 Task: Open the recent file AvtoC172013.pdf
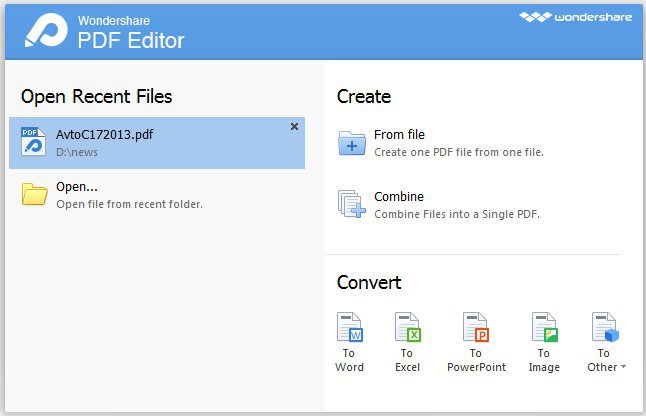point(157,143)
